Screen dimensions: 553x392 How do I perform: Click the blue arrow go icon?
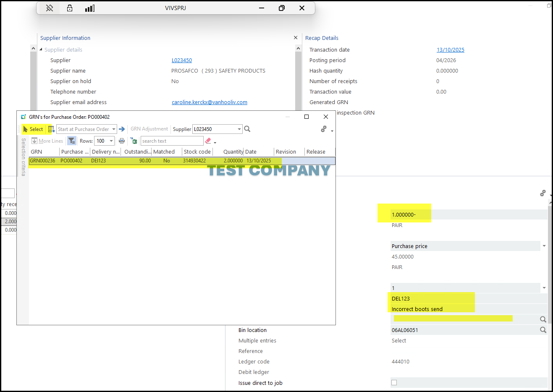click(x=122, y=129)
